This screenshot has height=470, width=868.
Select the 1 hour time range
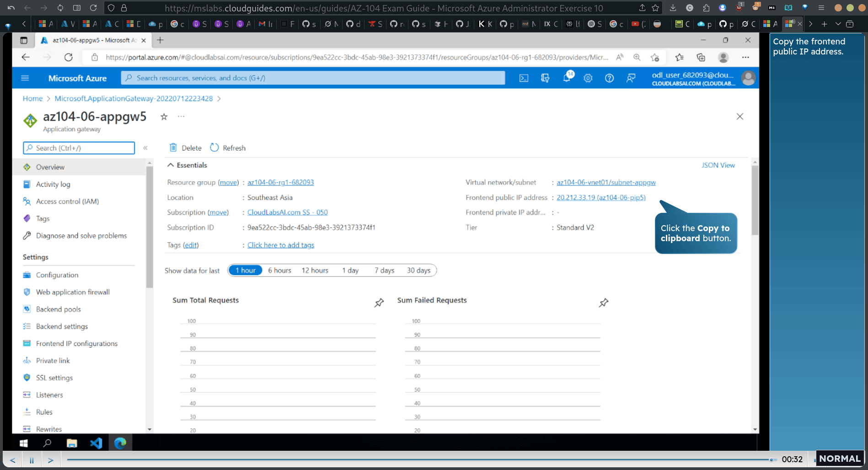246,270
